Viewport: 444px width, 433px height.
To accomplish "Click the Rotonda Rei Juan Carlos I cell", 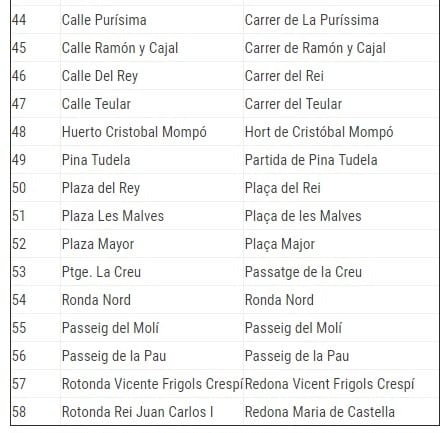I will pyautogui.click(x=152, y=411).
